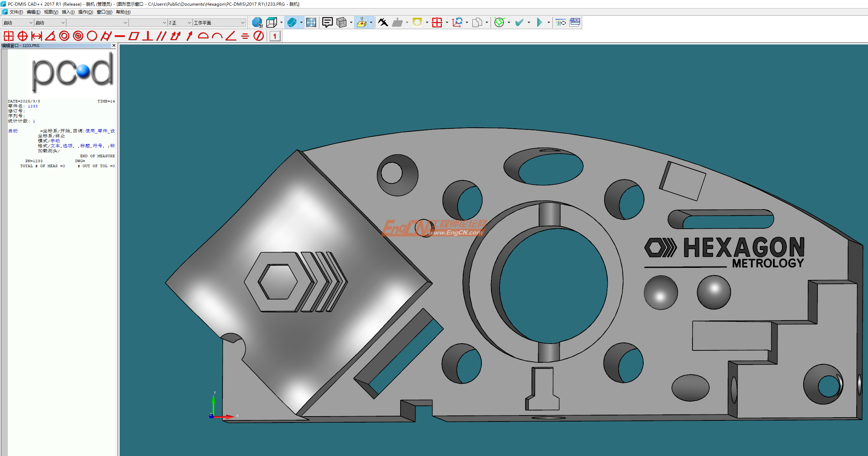Viewport: 868px width, 456px height.
Task: Click the green execute play arrow
Action: click(539, 22)
